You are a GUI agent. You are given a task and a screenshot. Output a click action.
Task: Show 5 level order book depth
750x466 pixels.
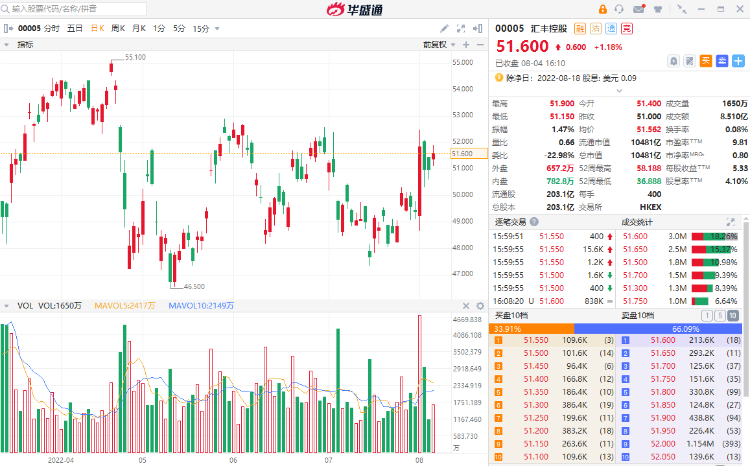[x=719, y=316]
